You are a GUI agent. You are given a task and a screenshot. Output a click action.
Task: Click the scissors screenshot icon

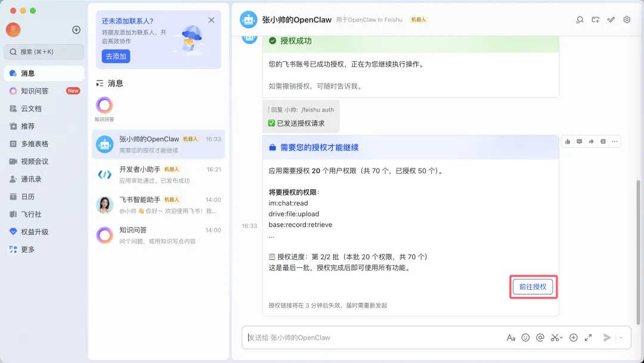point(555,337)
